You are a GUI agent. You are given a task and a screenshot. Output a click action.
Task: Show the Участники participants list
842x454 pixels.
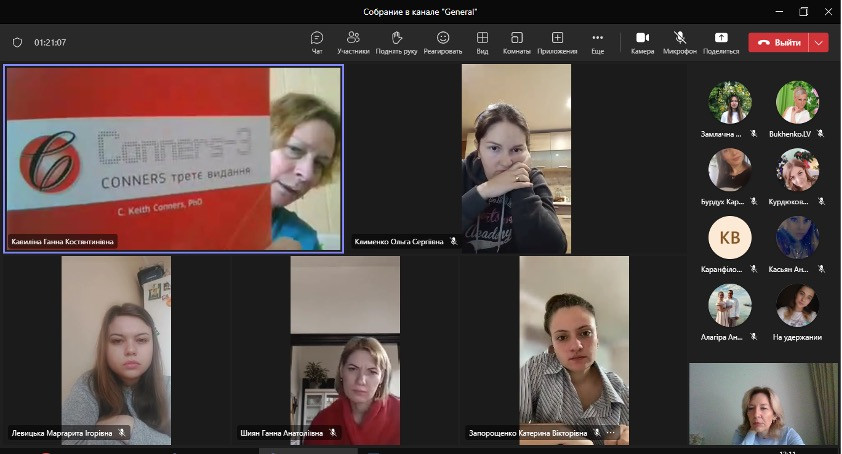pos(353,42)
